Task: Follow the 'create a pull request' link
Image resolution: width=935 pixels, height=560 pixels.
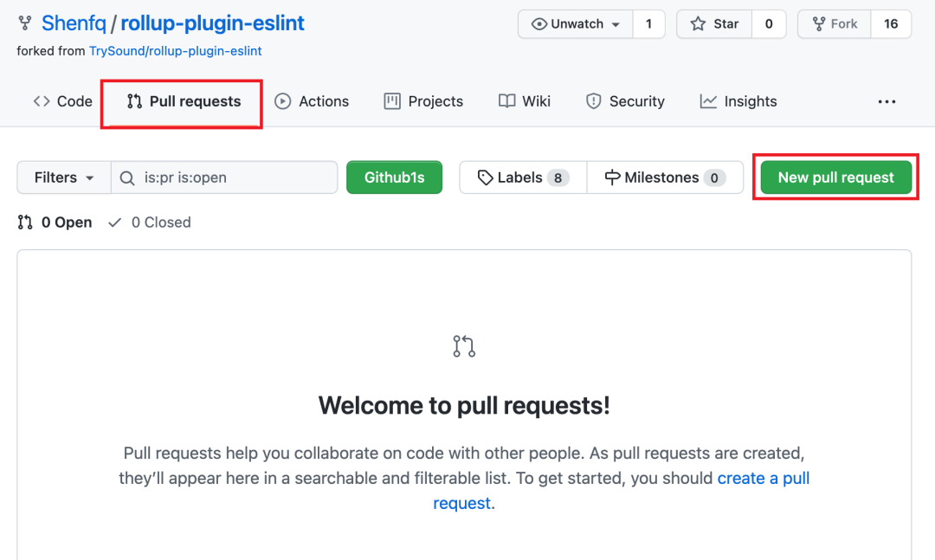Action: tap(764, 479)
